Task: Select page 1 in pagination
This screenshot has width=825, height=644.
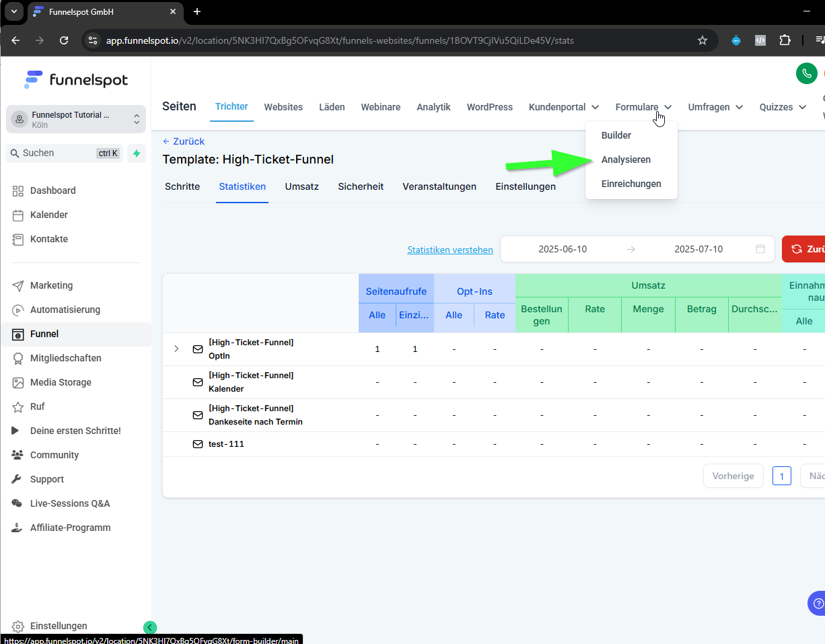Action: coord(782,476)
